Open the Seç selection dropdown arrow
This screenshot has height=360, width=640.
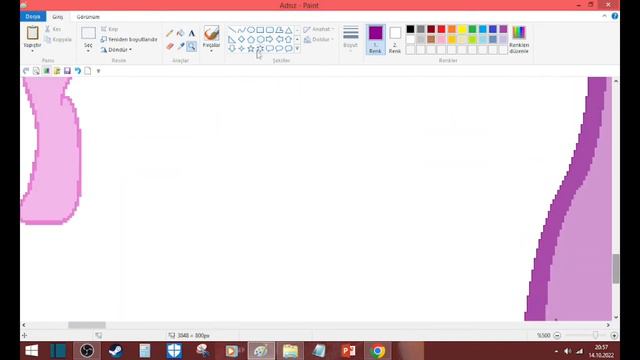coord(88,51)
